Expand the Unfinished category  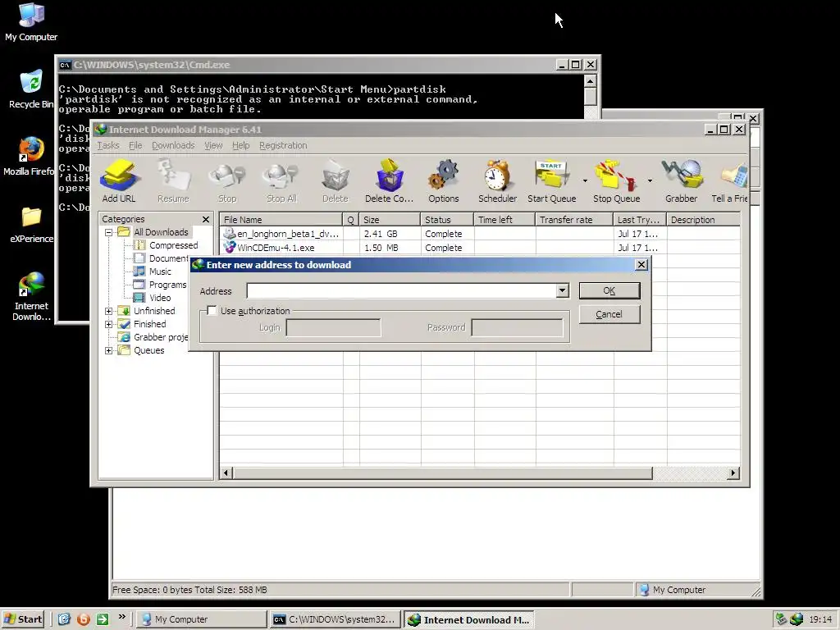coord(109,311)
